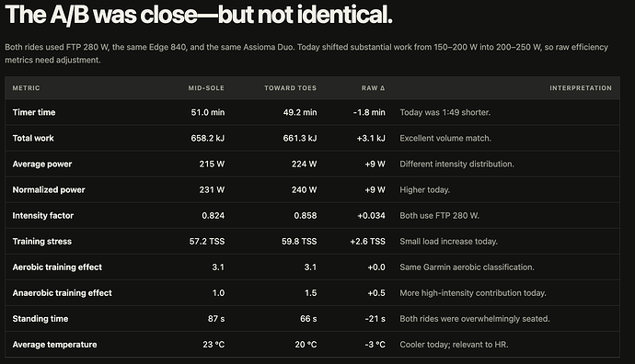635x364 pixels.
Task: Select the Intensity factor row label
Action: [43, 216]
